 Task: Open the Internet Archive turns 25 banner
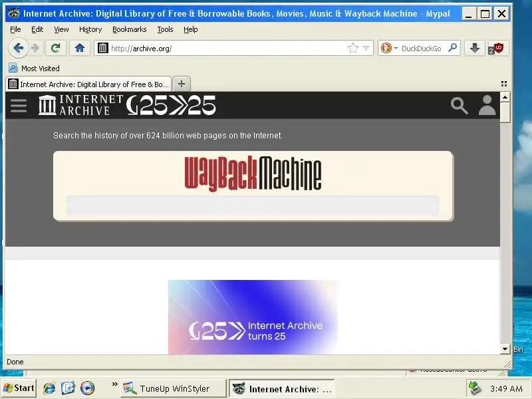click(x=253, y=317)
